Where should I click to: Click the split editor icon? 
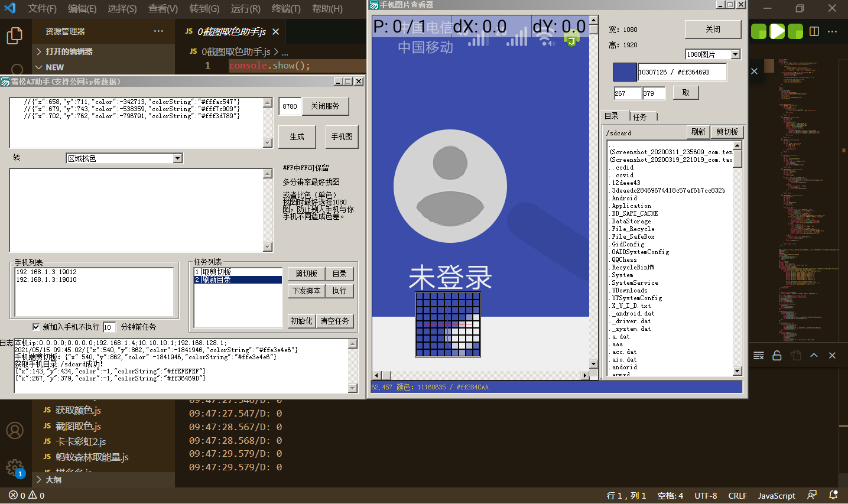click(814, 31)
